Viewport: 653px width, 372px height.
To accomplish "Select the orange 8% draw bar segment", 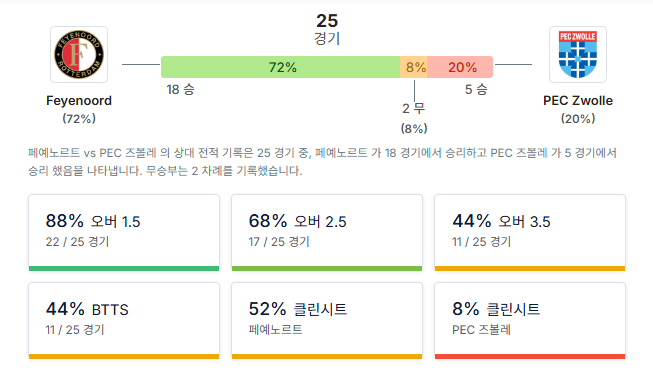I will (x=414, y=67).
